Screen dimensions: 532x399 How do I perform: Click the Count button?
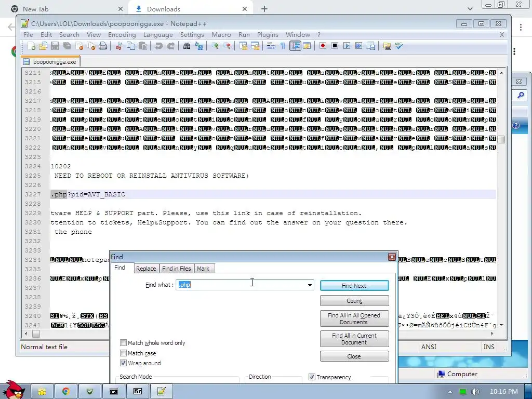354,301
